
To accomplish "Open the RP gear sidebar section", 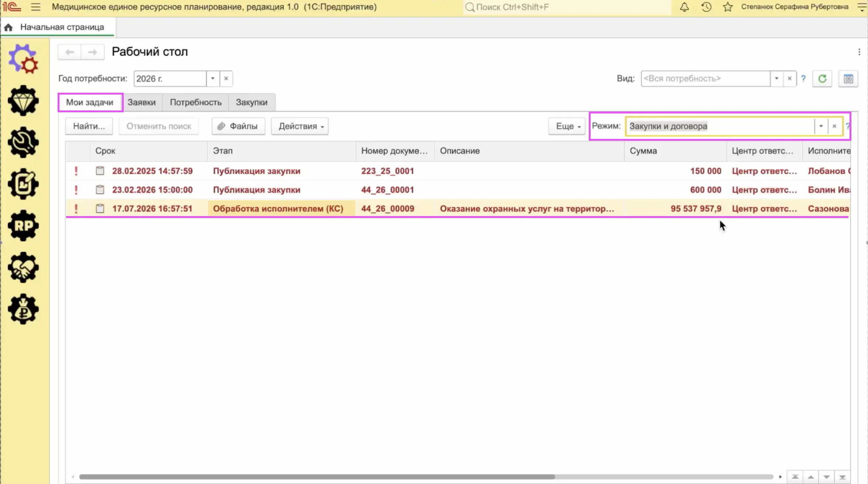I will [23, 226].
